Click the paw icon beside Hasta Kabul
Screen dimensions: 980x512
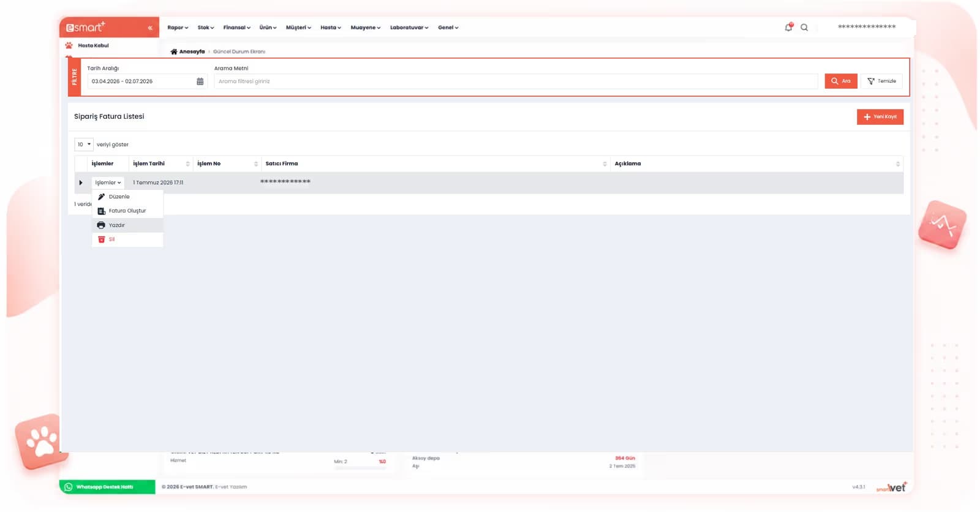click(x=69, y=45)
